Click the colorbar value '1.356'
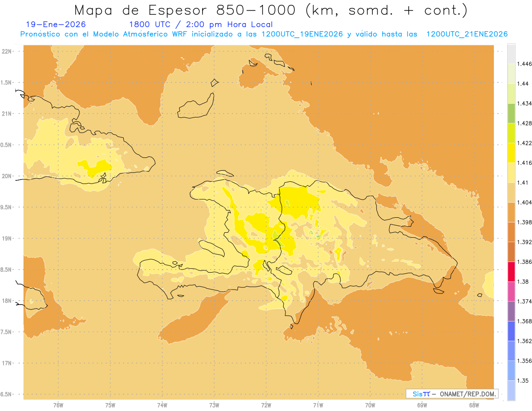The image size is (532, 411). [524, 361]
